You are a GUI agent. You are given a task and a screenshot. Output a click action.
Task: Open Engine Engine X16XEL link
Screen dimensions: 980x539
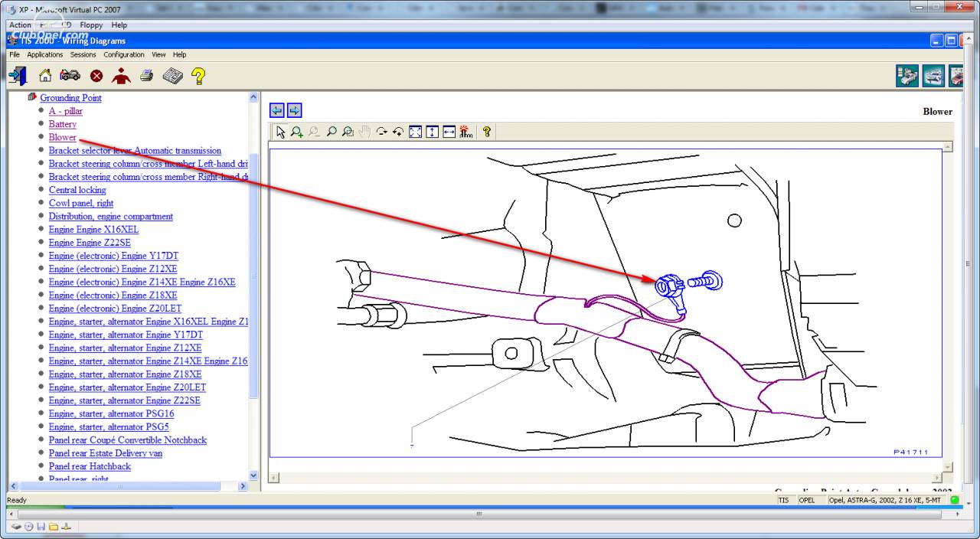94,229
